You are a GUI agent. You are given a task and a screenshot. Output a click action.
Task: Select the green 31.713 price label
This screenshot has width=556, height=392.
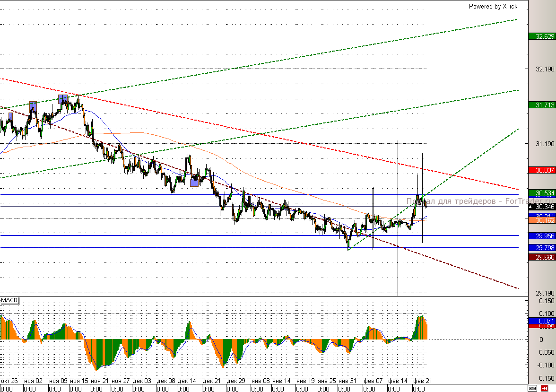click(x=541, y=105)
